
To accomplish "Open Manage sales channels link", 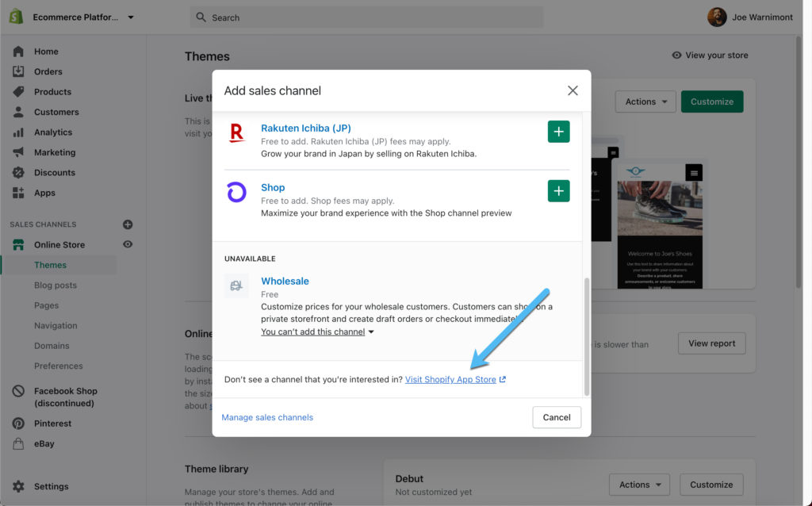I will (x=267, y=417).
